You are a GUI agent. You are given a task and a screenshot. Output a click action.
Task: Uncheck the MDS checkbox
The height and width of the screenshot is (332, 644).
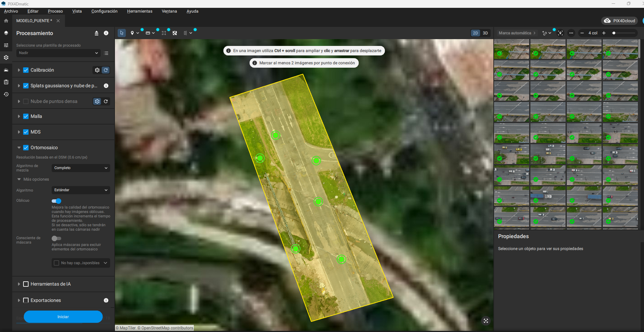[26, 132]
